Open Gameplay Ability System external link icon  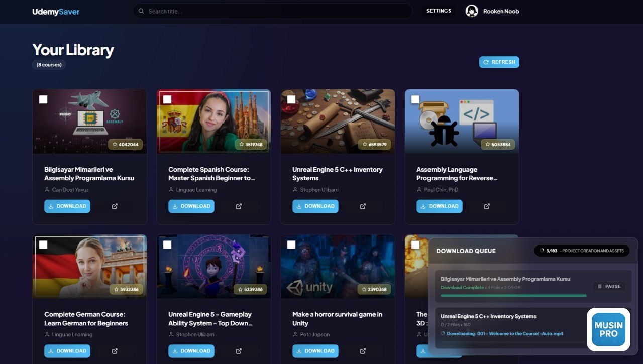coord(239,351)
